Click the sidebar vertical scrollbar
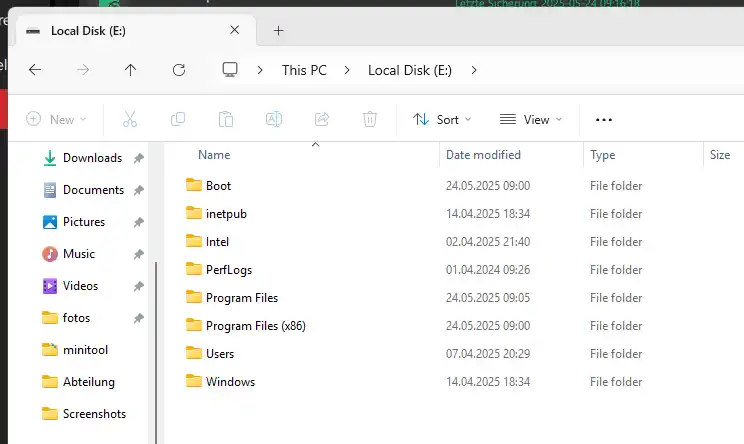Image resolution: width=744 pixels, height=444 pixels. click(156, 352)
